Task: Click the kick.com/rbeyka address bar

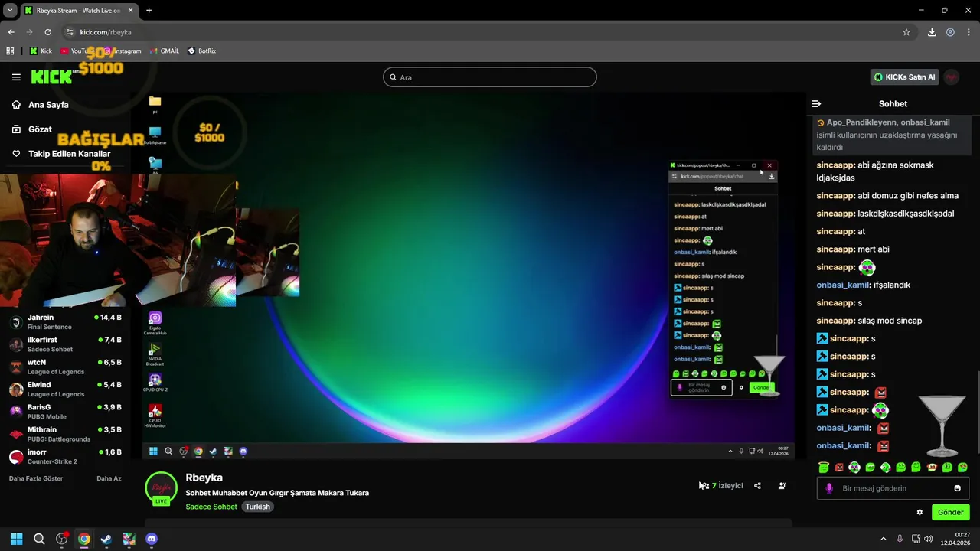Action: [490, 32]
